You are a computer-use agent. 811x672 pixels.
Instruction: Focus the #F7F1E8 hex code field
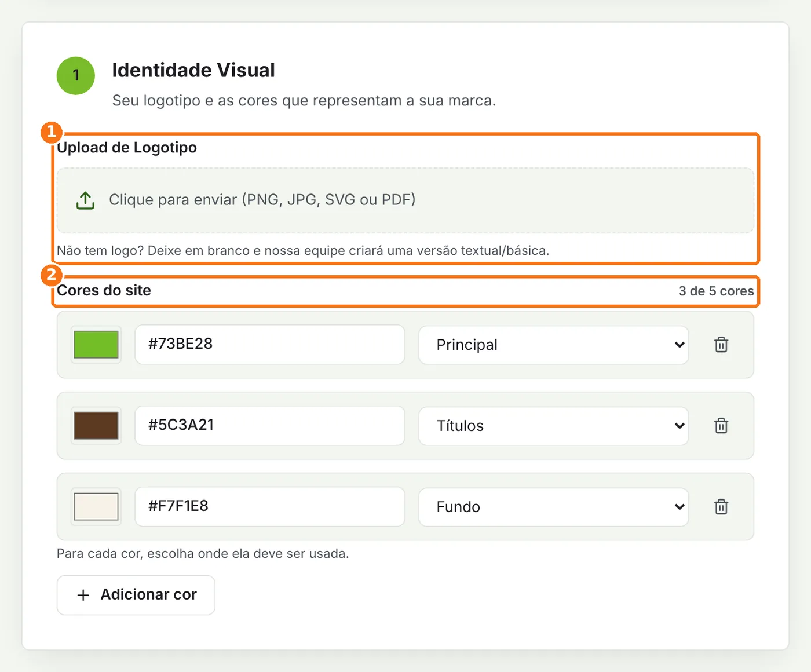pyautogui.click(x=270, y=506)
